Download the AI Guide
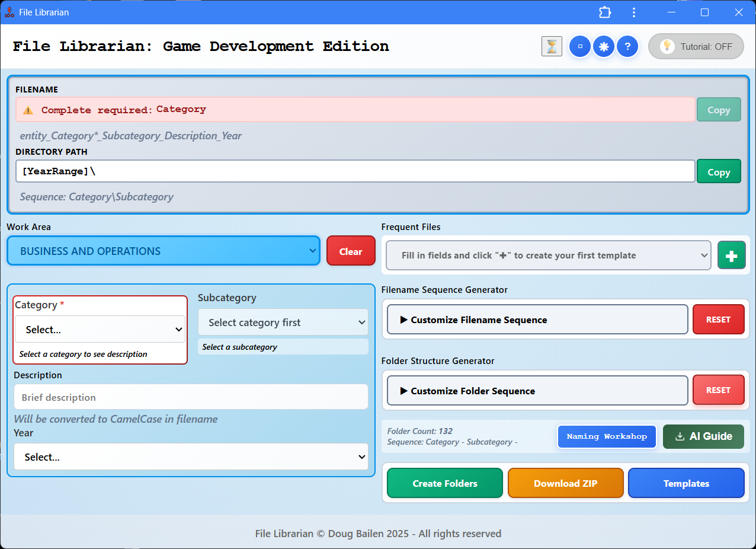The width and height of the screenshot is (756, 549). click(703, 436)
